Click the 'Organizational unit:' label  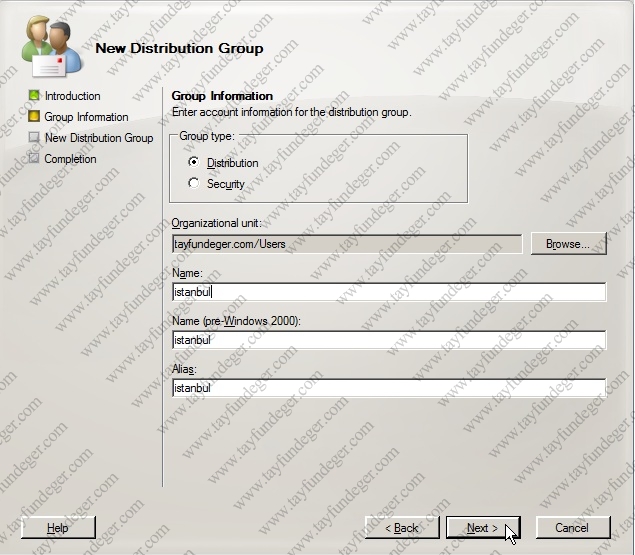(217, 223)
